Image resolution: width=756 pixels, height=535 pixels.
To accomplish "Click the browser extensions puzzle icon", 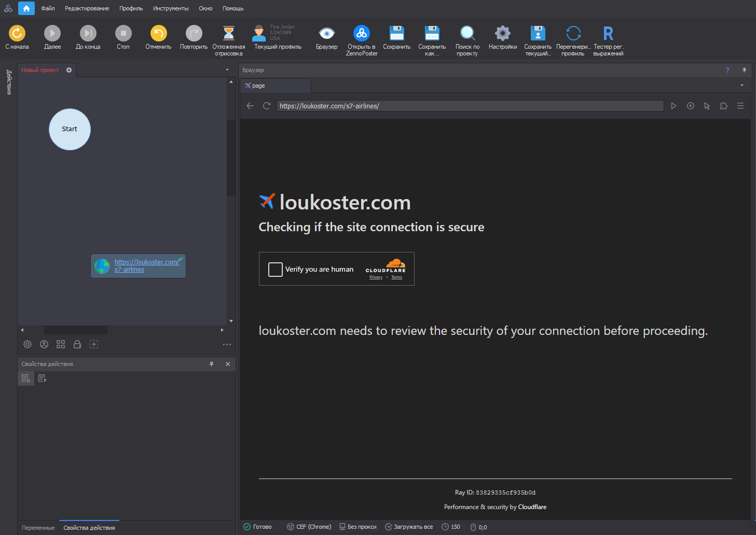I will tap(724, 106).
